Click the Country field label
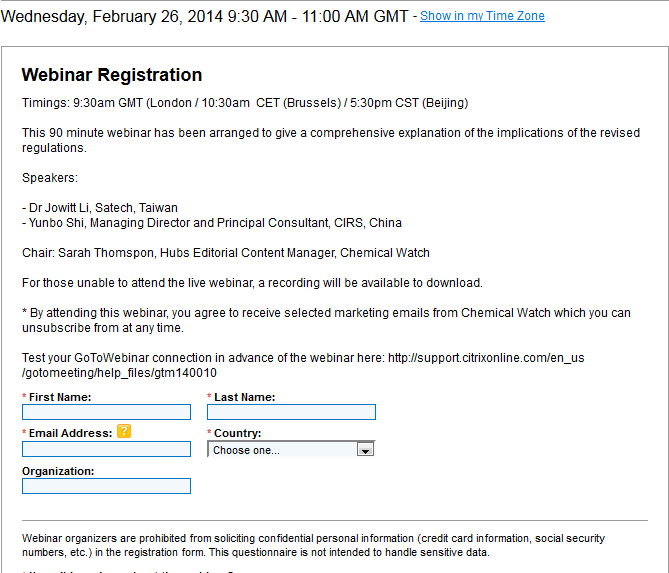Image resolution: width=669 pixels, height=573 pixels. coord(237,433)
